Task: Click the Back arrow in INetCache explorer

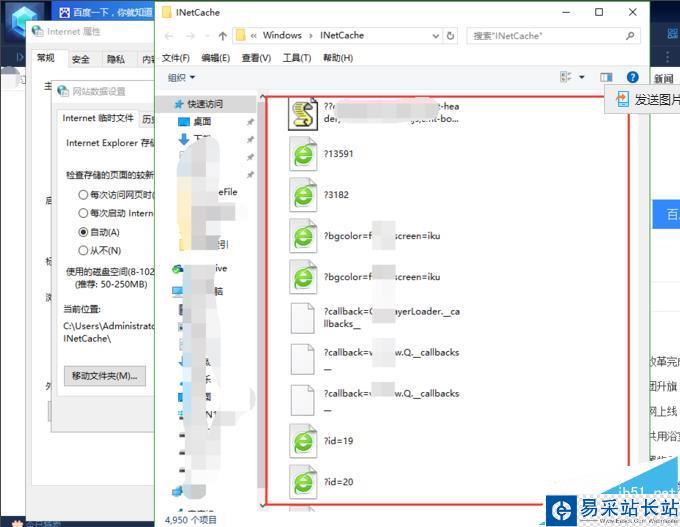Action: tap(169, 36)
